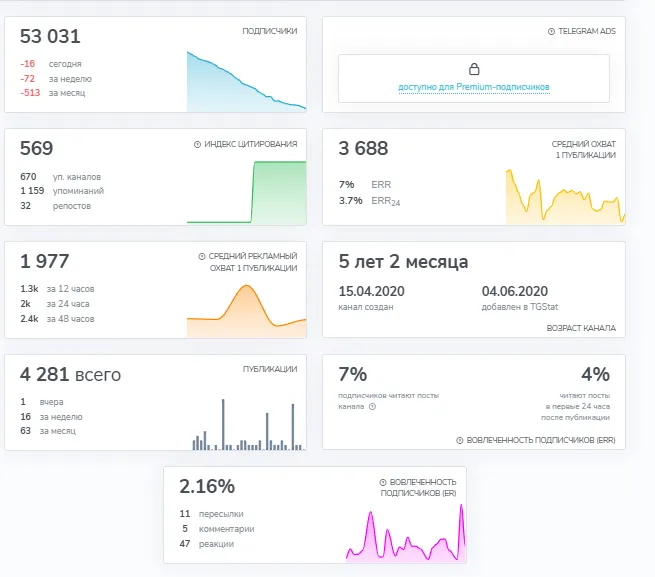The height and width of the screenshot is (577, 655).
Task: Click '11 пересылки' row
Action: point(211,514)
